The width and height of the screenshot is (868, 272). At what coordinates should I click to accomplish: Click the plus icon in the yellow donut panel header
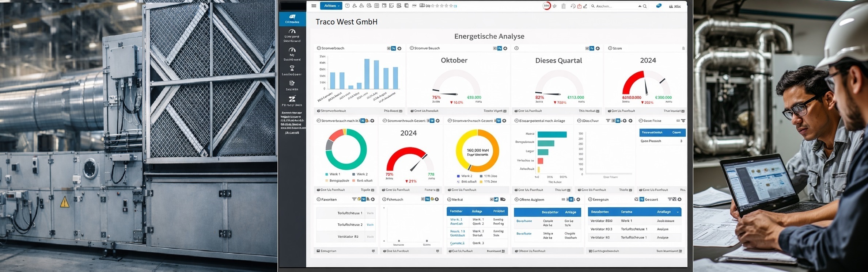pos(504,121)
